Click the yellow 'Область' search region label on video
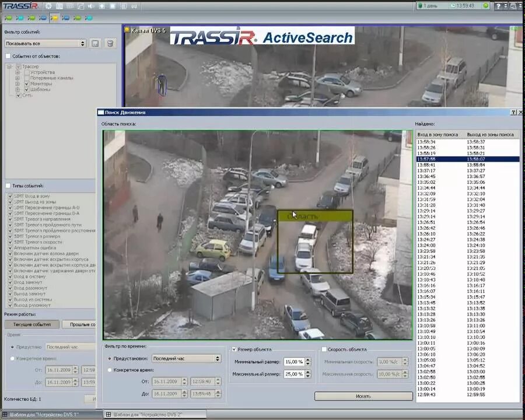 tap(315, 216)
